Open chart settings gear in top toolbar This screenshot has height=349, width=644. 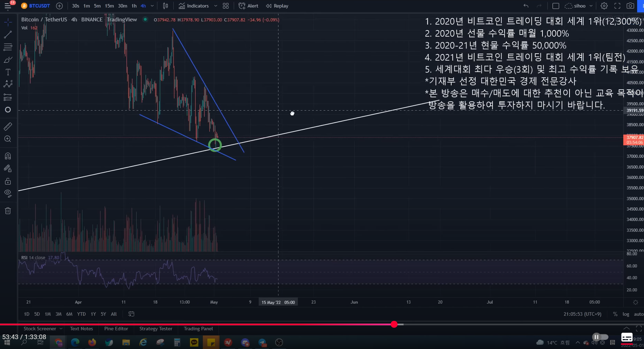click(x=604, y=6)
